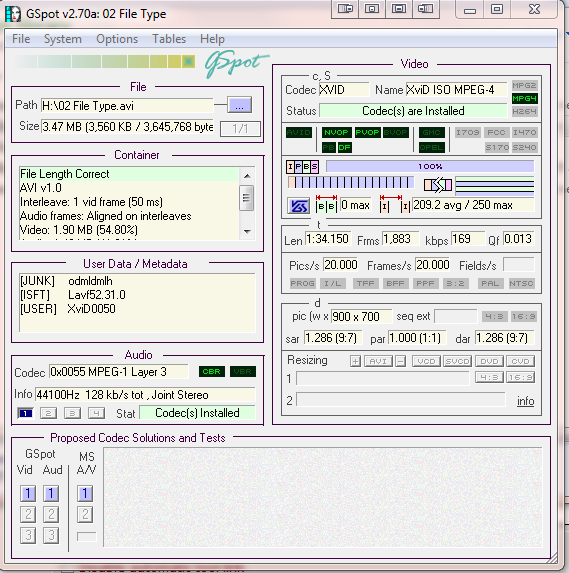569x573 pixels.
Task: Click the Resizing field 1
Action: click(383, 379)
